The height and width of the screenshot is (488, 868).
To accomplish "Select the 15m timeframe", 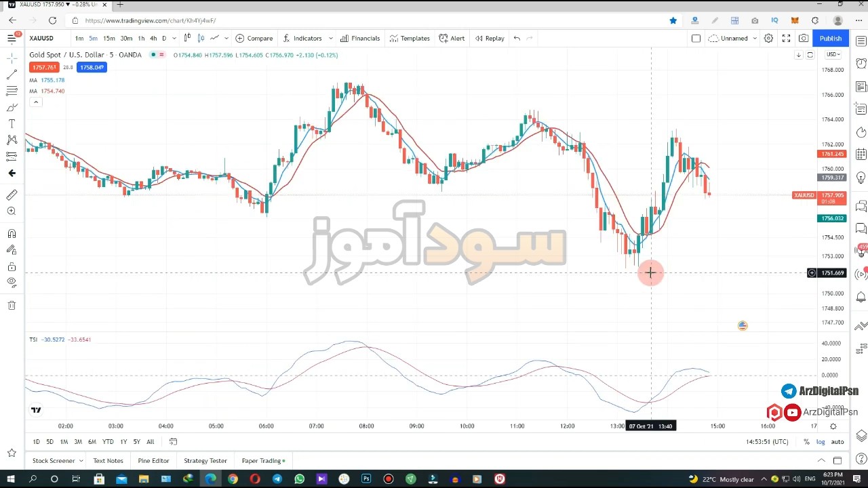I will point(108,39).
